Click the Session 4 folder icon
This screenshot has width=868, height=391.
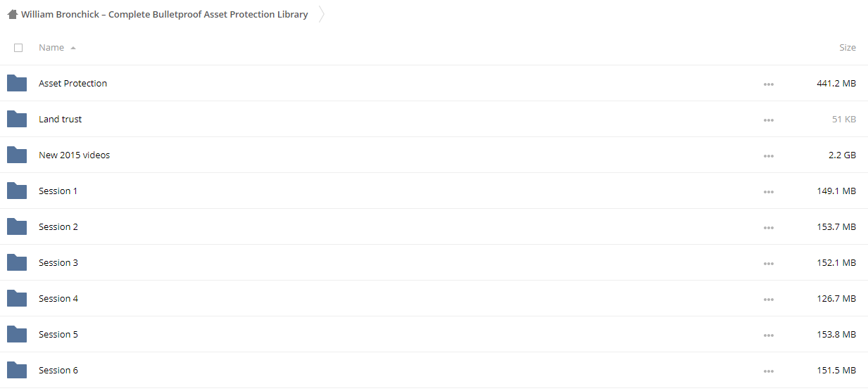(17, 299)
